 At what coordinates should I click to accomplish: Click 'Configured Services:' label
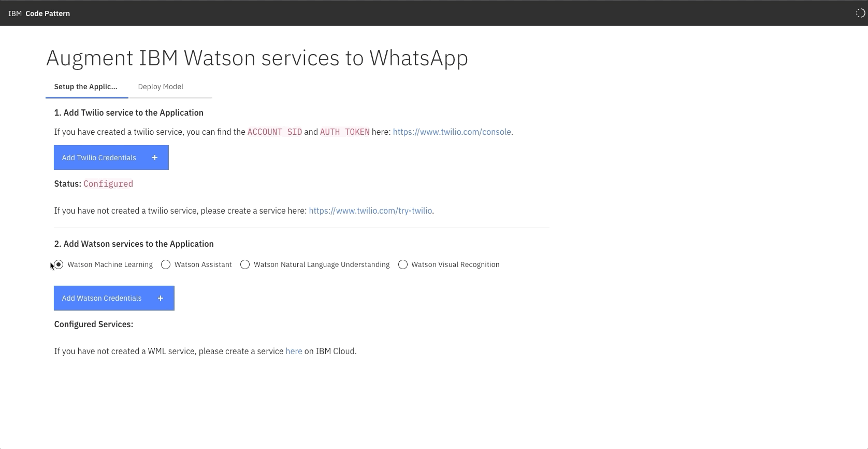coord(94,324)
